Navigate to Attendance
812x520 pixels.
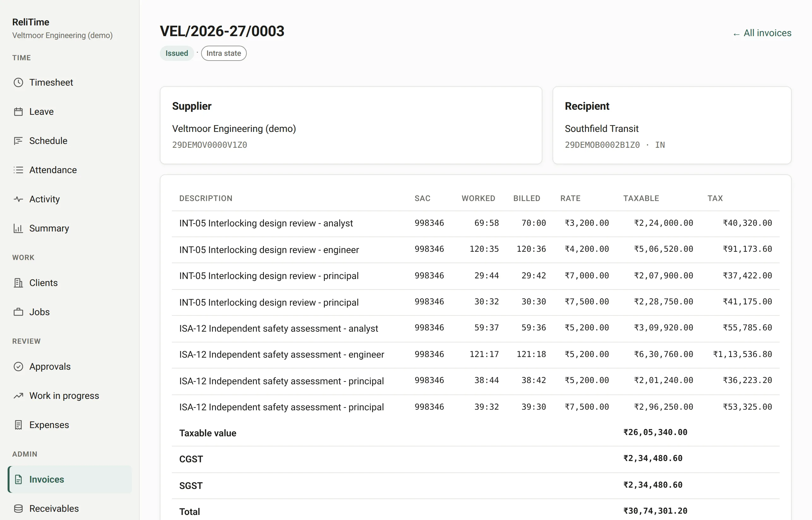click(69, 170)
